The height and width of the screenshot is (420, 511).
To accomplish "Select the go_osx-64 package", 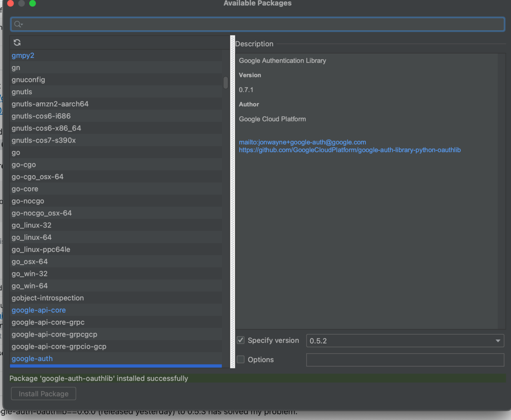I will (x=116, y=262).
